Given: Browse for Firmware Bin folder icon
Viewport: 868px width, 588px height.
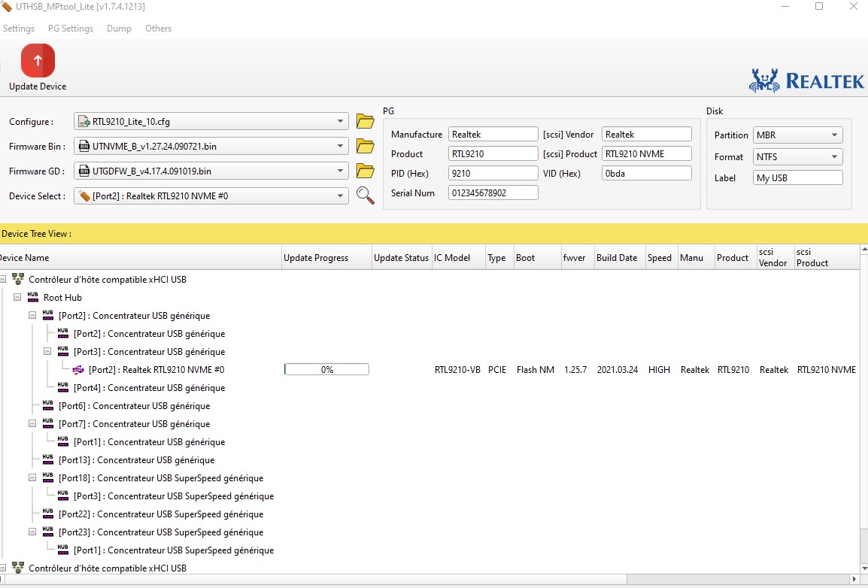Looking at the screenshot, I should 365,146.
